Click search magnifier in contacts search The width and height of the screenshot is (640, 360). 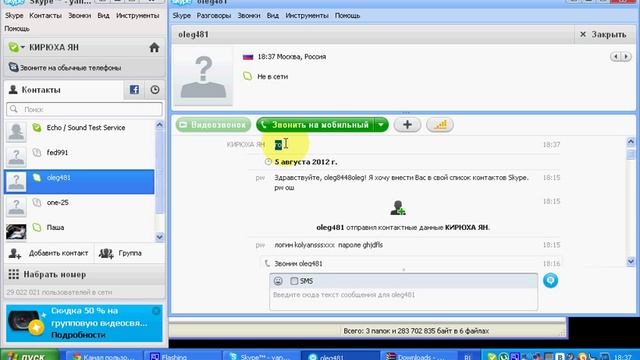click(x=14, y=109)
